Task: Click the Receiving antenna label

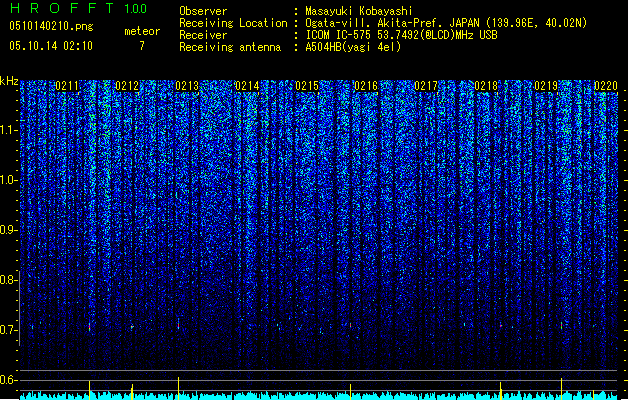Action: [230, 47]
